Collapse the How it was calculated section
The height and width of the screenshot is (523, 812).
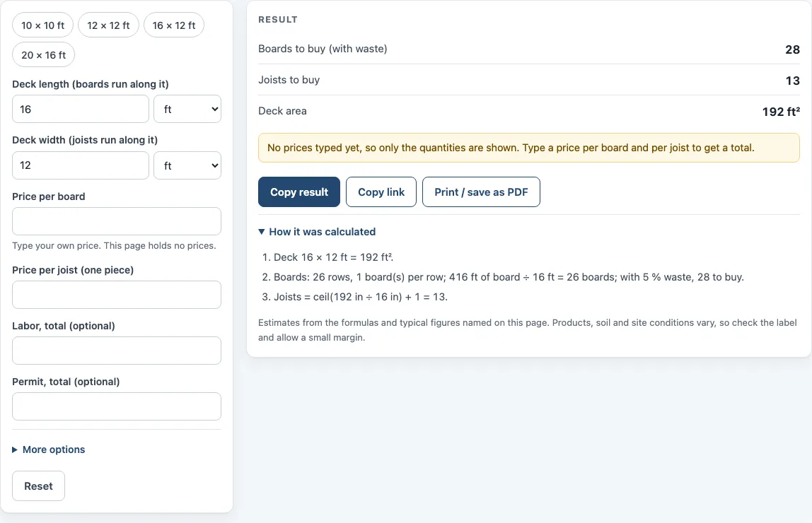coord(317,232)
